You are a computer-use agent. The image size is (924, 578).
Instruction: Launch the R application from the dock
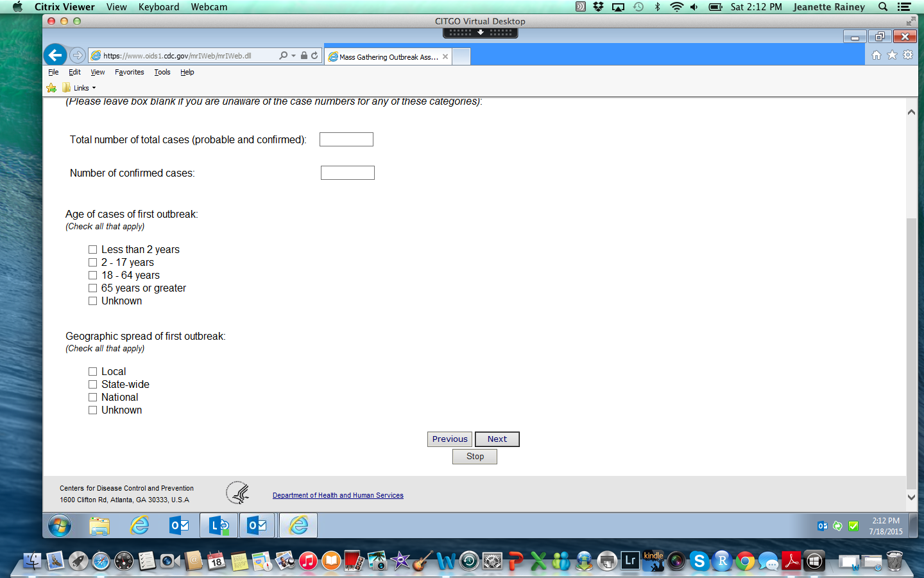(723, 561)
